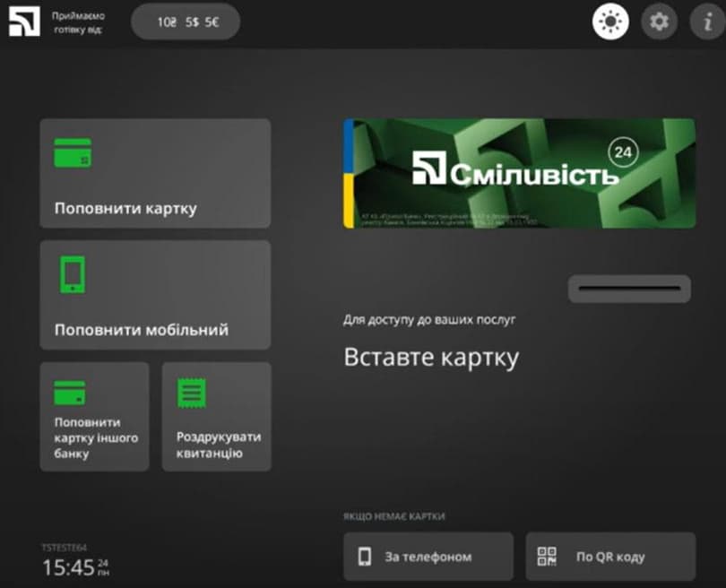Click the phone icon in "За телефоном" button
Image resolution: width=726 pixels, height=588 pixels.
(x=365, y=556)
